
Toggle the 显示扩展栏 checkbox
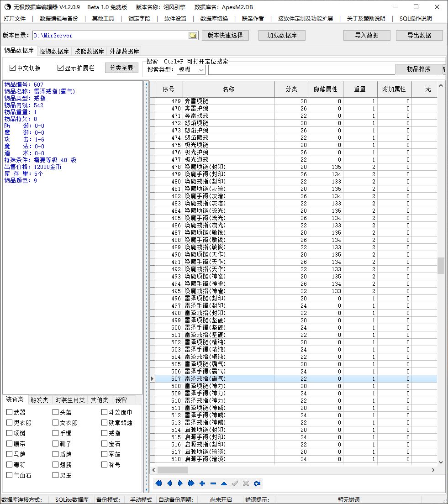coord(60,68)
